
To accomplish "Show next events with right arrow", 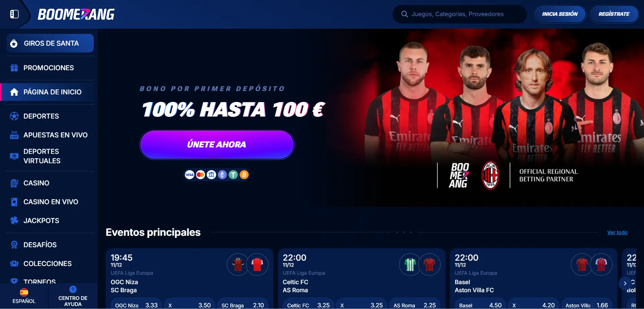I will [x=625, y=283].
